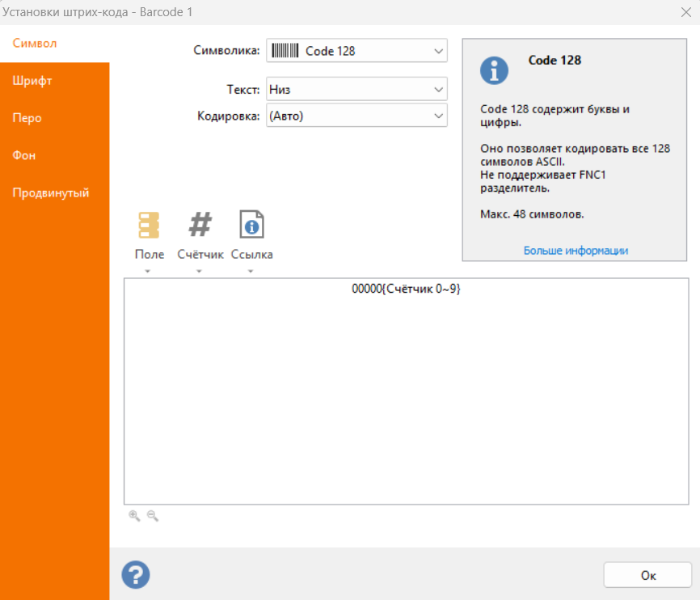The image size is (700, 600).
Task: Open the Символика dropdown showing Code 128
Action: coord(356,51)
